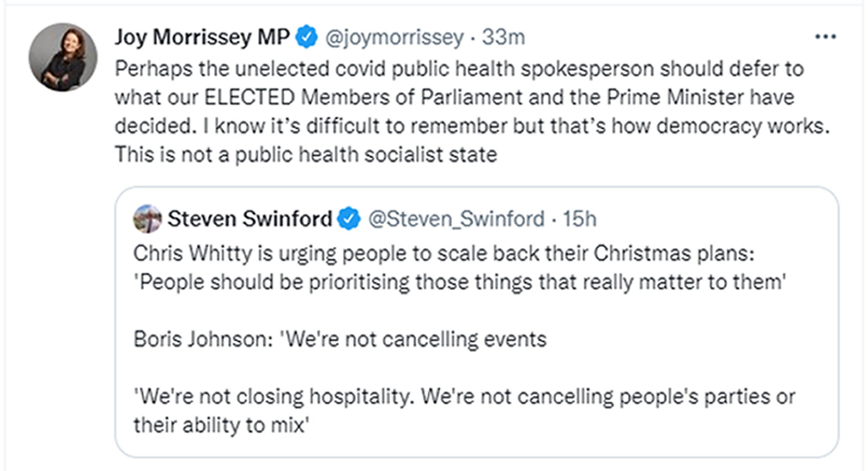
Task: Open the tweet via 33m timestamp
Action: pyautogui.click(x=503, y=37)
